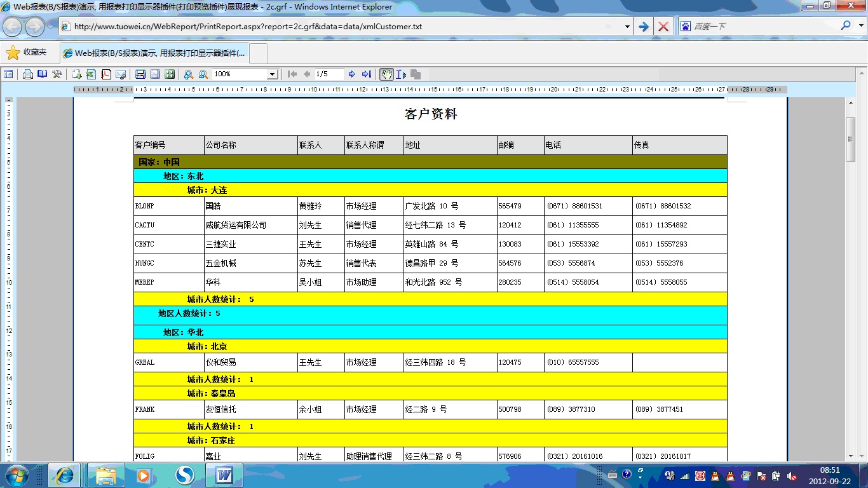868x488 pixels.
Task: Click the stop loading red X button
Action: [663, 27]
